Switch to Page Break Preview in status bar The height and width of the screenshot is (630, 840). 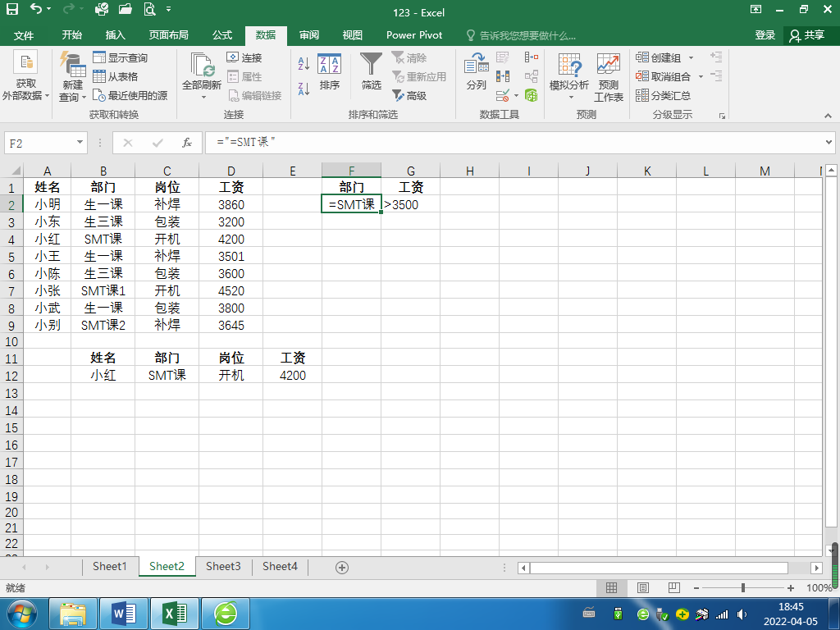[x=674, y=587]
